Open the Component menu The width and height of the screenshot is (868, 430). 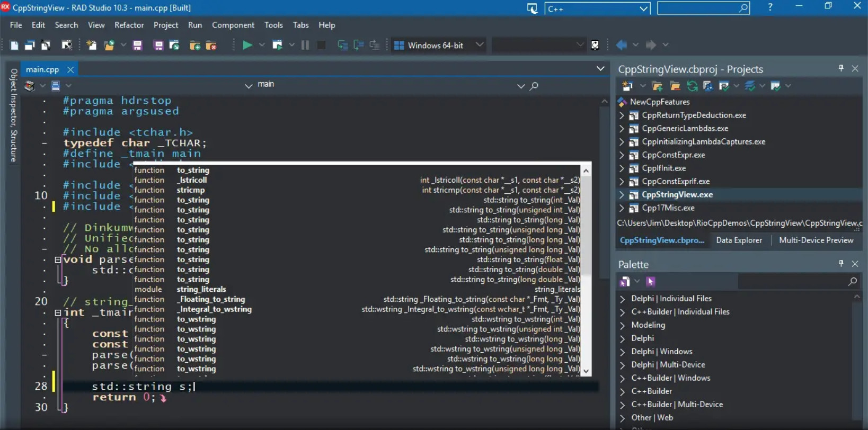pos(233,25)
